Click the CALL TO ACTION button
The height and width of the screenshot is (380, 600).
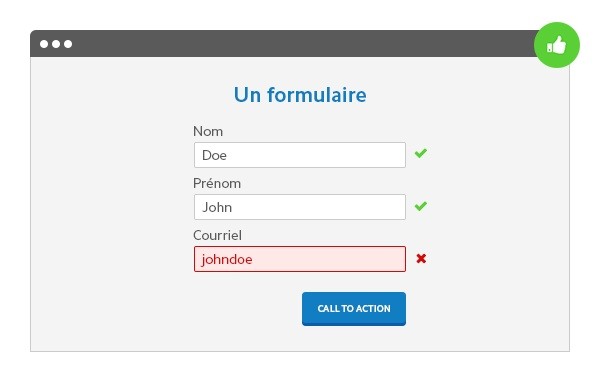[x=354, y=309]
